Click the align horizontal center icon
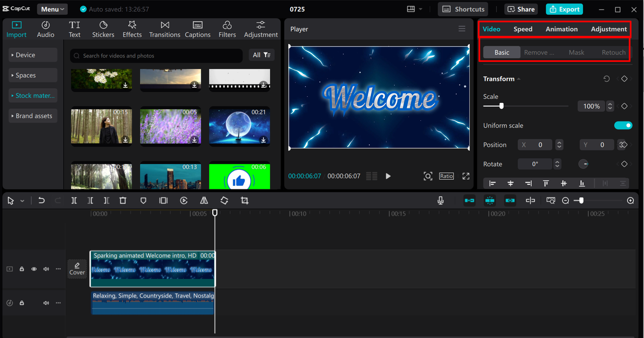The height and width of the screenshot is (338, 644). point(511,183)
